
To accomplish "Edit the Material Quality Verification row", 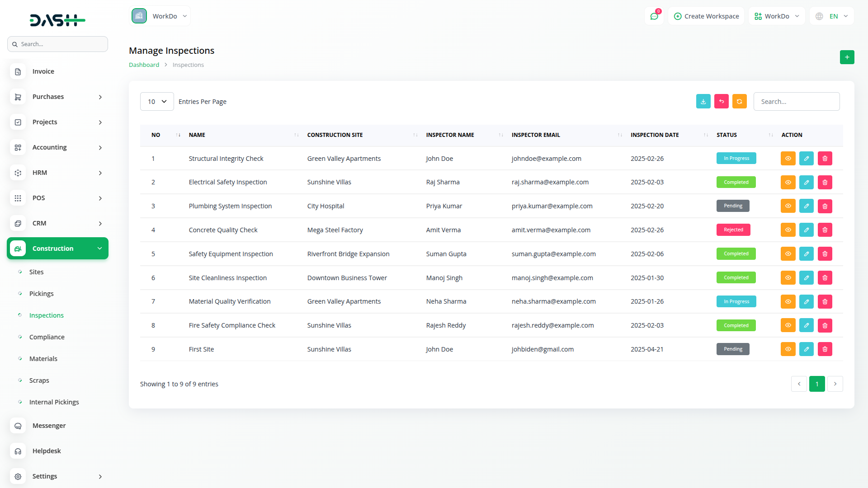I will (x=806, y=301).
